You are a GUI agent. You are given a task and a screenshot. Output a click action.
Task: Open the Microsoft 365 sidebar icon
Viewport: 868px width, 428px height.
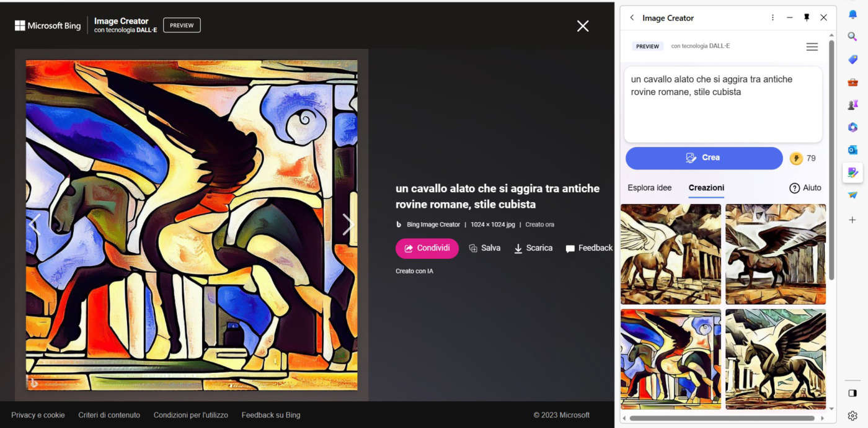852,127
